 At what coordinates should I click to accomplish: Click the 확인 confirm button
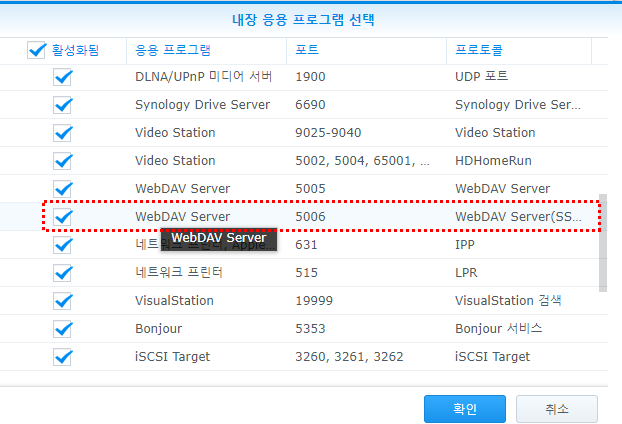[x=464, y=408]
